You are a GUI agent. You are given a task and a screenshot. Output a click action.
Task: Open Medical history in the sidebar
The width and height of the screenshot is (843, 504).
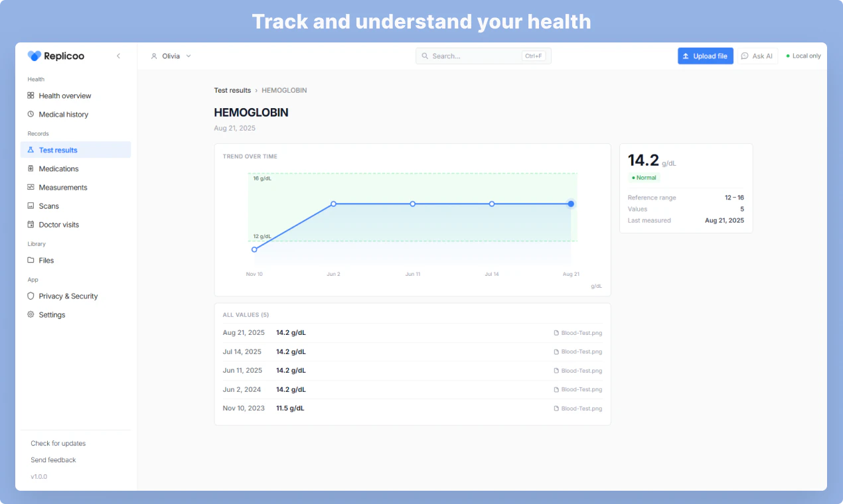point(76,114)
